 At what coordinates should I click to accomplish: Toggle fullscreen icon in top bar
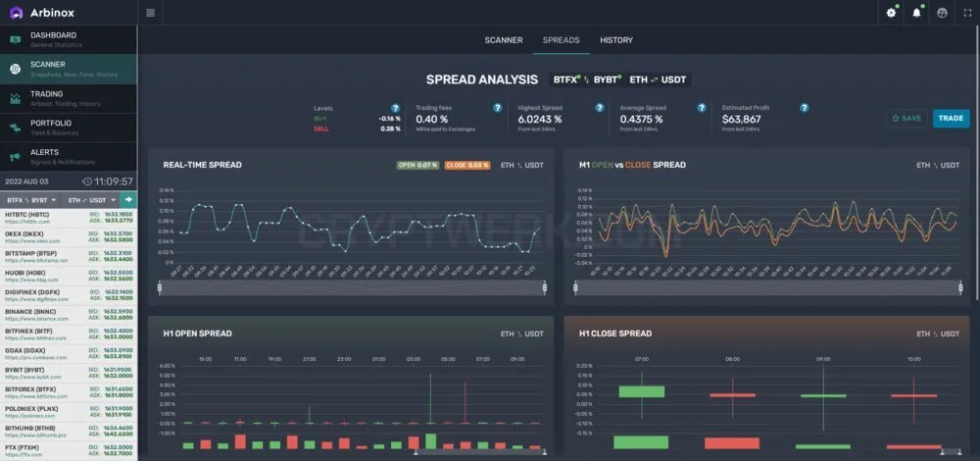[x=967, y=13]
